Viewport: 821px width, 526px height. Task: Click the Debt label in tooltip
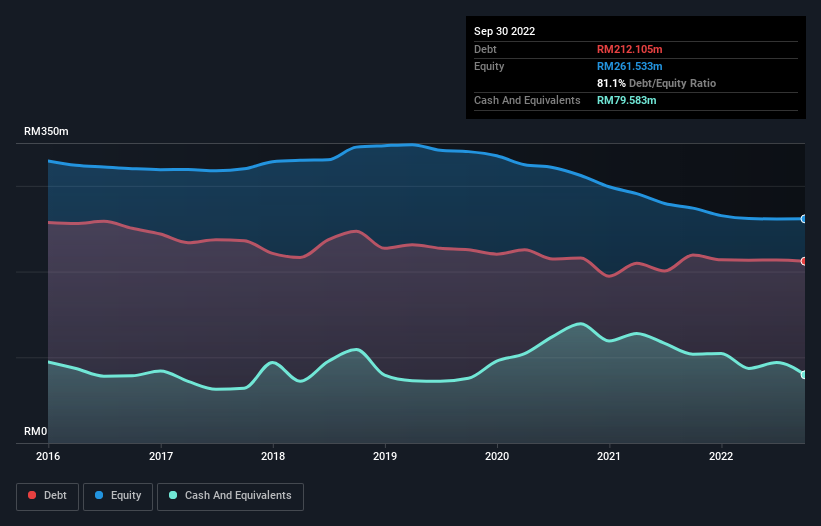(485, 49)
